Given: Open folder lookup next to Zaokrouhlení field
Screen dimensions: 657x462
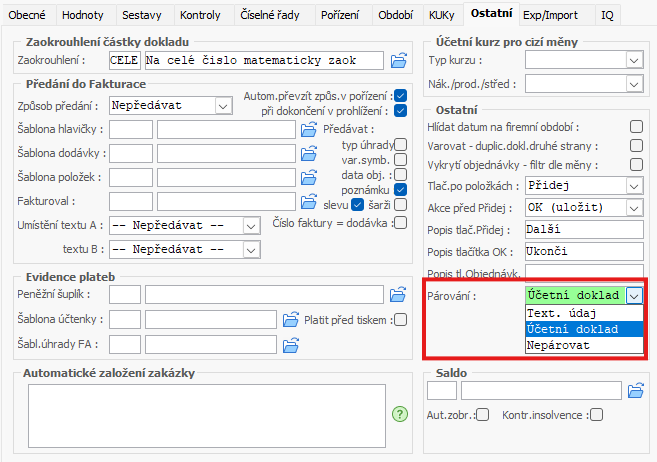Looking at the screenshot, I should [398, 60].
